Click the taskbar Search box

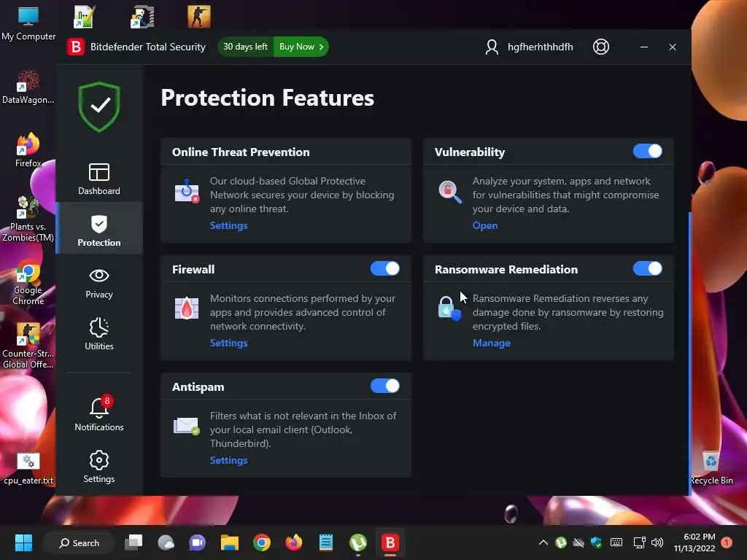(x=79, y=542)
